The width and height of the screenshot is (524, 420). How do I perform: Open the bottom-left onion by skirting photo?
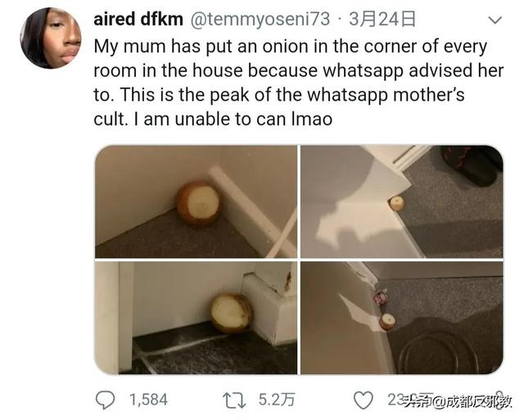click(x=196, y=318)
